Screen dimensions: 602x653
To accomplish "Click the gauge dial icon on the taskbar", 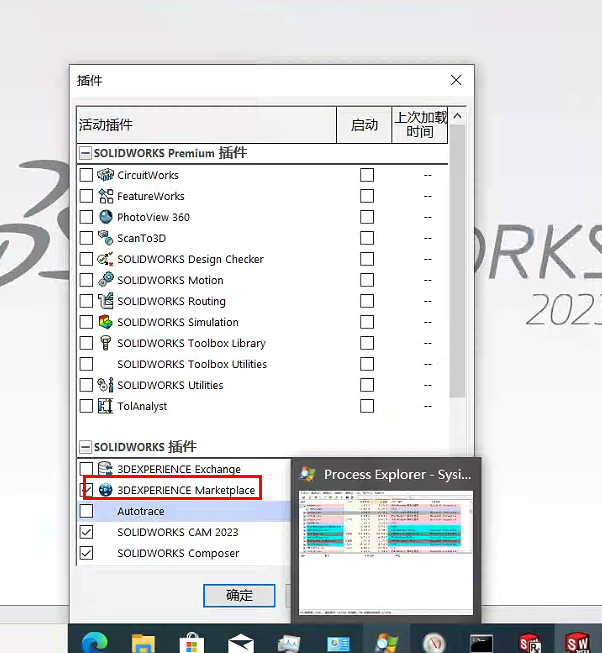I will pos(434,643).
